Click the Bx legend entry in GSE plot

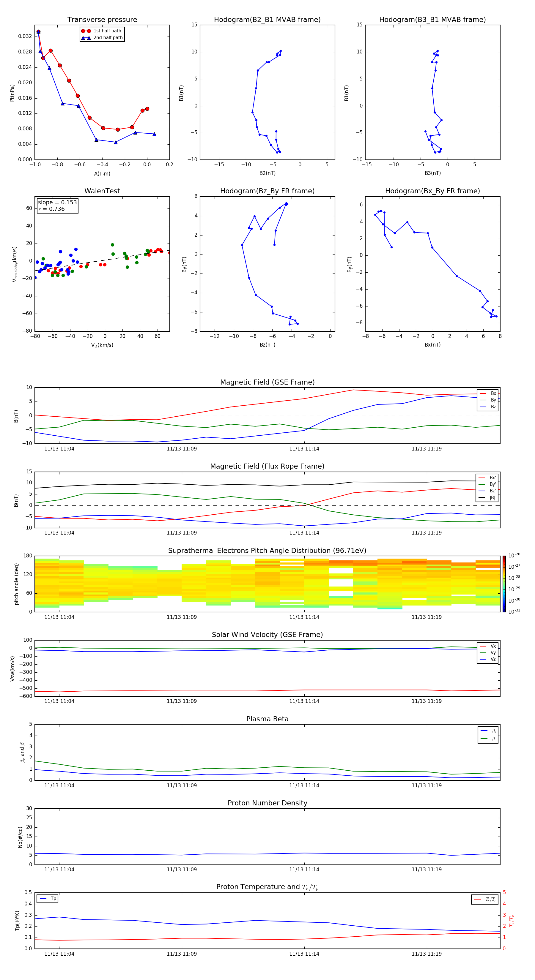point(488,393)
